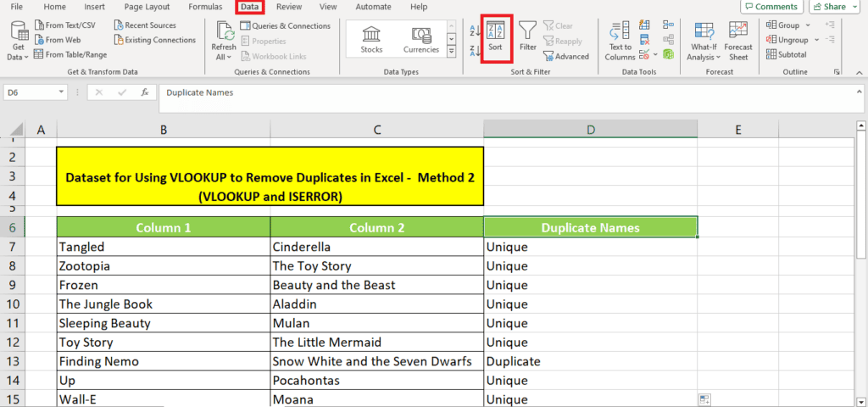Select the cell containing Pocahontas

[377, 381]
